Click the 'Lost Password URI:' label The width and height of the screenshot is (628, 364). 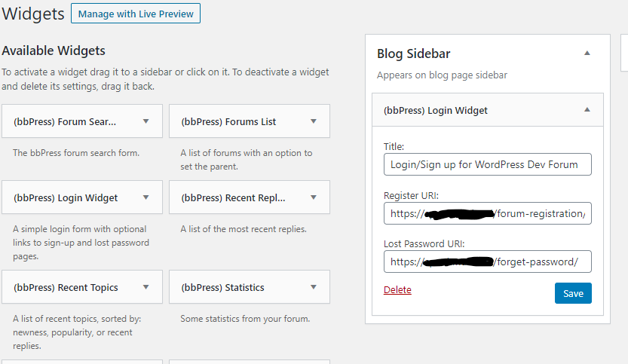point(424,243)
